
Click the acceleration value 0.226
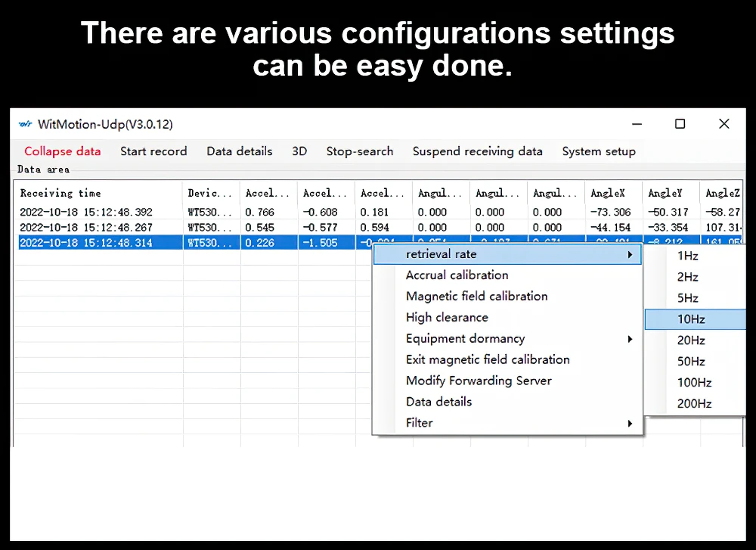[259, 243]
